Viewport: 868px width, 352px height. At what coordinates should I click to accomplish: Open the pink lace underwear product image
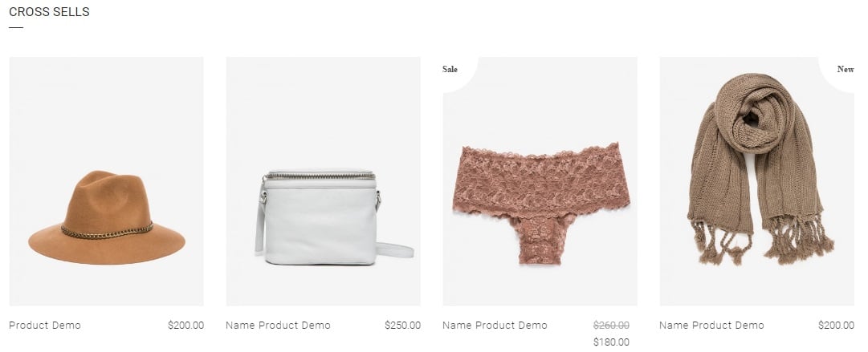(x=540, y=181)
